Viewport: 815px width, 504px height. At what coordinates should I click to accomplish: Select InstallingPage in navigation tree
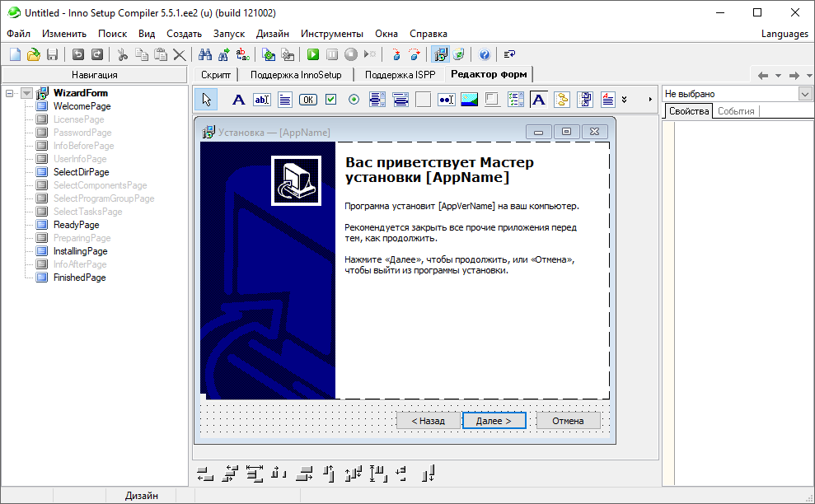click(81, 251)
